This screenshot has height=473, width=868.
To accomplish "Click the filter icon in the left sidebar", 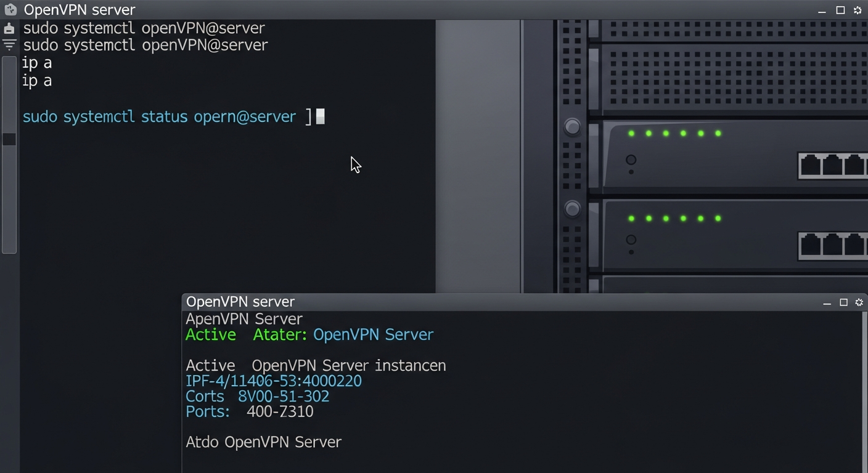I will [x=9, y=44].
